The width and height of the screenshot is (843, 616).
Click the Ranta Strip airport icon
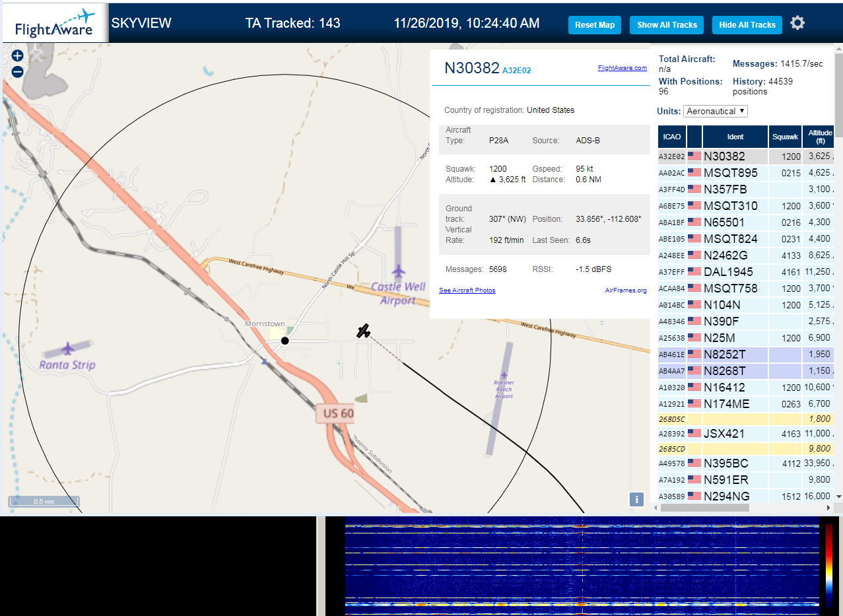tap(67, 348)
